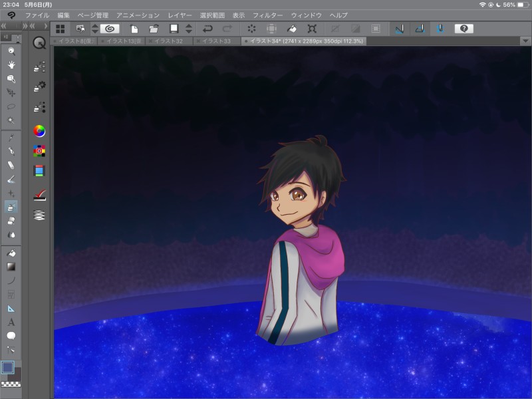
Task: Undo the last action
Action: 207,29
